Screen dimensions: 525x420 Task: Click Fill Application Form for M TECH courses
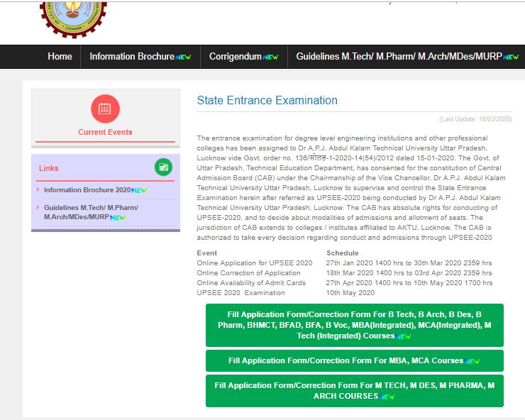click(x=354, y=390)
